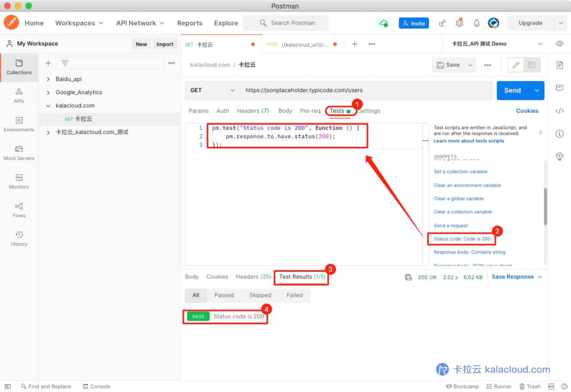Switch to response Body tab
This screenshot has height=392, width=571.
click(192, 277)
